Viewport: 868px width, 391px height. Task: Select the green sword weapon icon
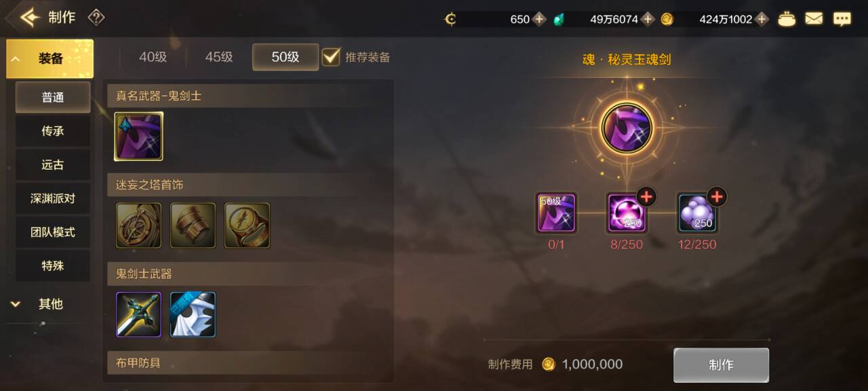coord(138,314)
